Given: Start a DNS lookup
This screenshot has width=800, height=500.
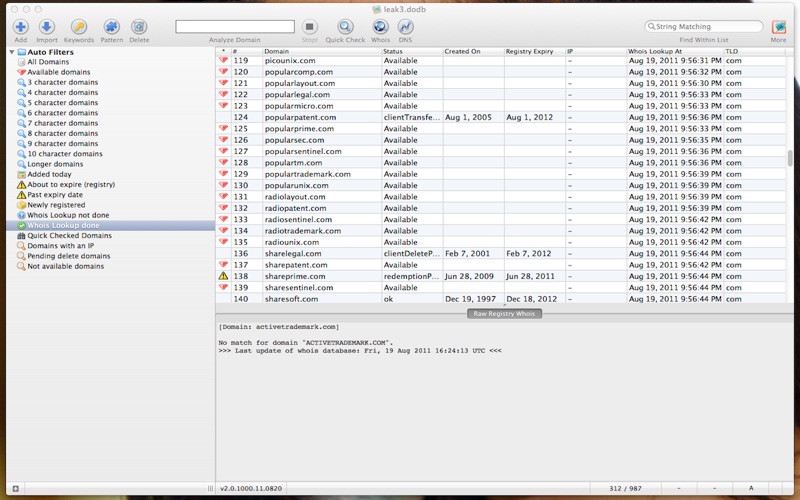Looking at the screenshot, I should (x=405, y=27).
